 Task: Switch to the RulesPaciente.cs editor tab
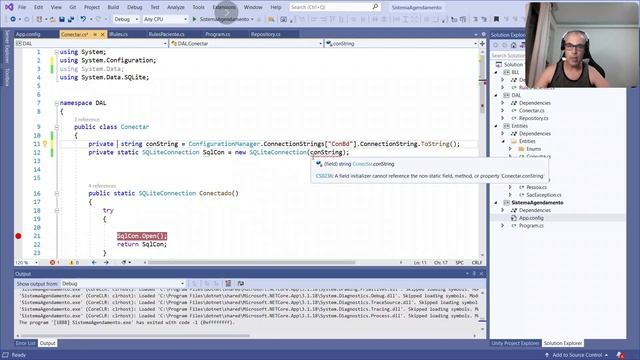pyautogui.click(x=167, y=34)
